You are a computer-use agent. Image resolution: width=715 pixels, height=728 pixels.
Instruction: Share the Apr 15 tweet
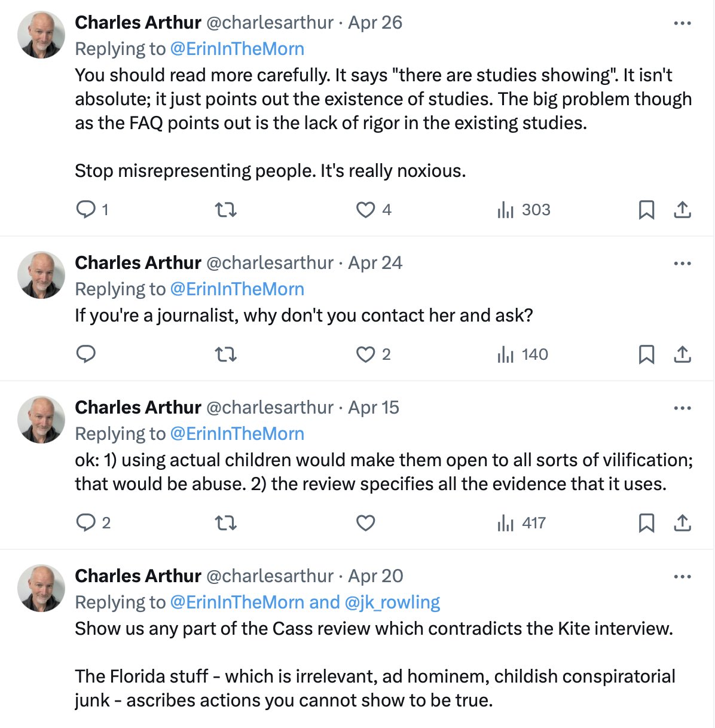point(682,523)
